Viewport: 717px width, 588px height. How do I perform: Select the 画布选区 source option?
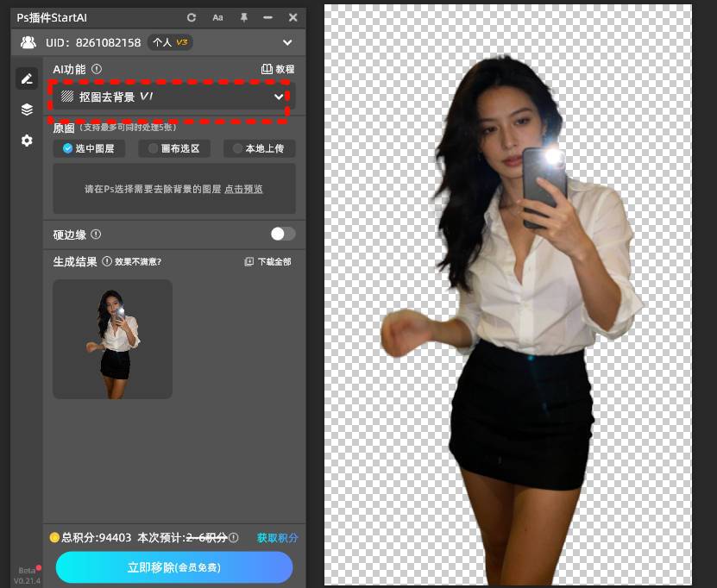point(174,147)
